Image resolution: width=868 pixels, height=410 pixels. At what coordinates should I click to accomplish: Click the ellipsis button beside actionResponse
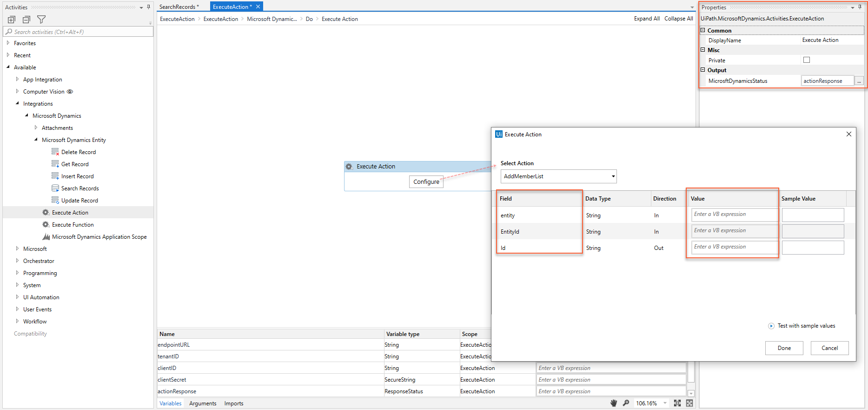click(x=859, y=81)
